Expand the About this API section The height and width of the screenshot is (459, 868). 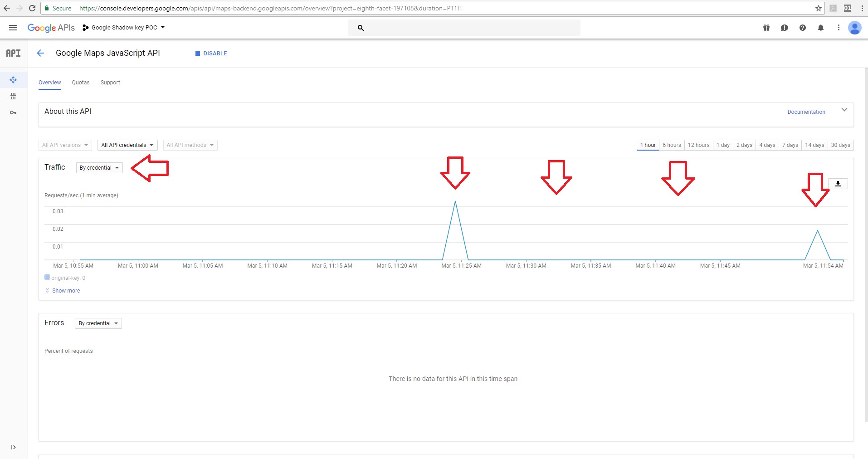844,110
